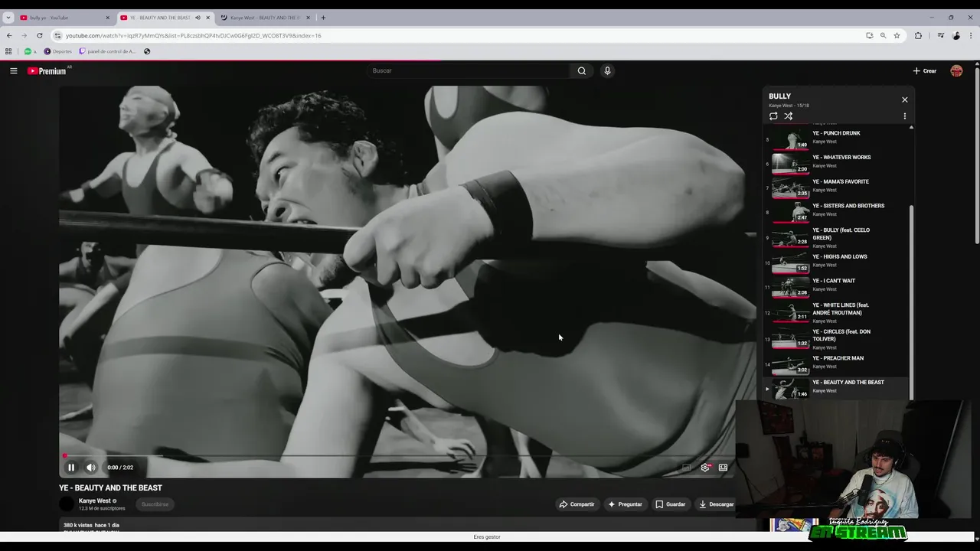This screenshot has width=980, height=551.
Task: Switch to theater mode icon
Action: tap(723, 468)
